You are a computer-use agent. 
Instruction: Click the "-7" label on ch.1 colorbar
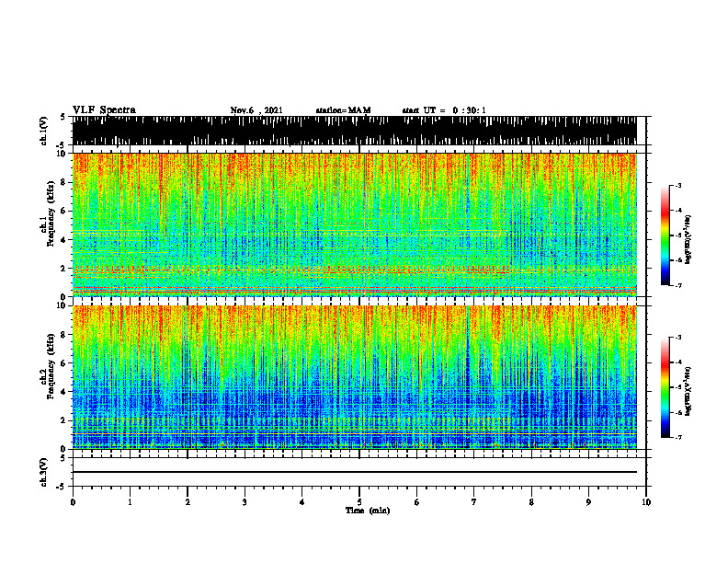point(677,285)
